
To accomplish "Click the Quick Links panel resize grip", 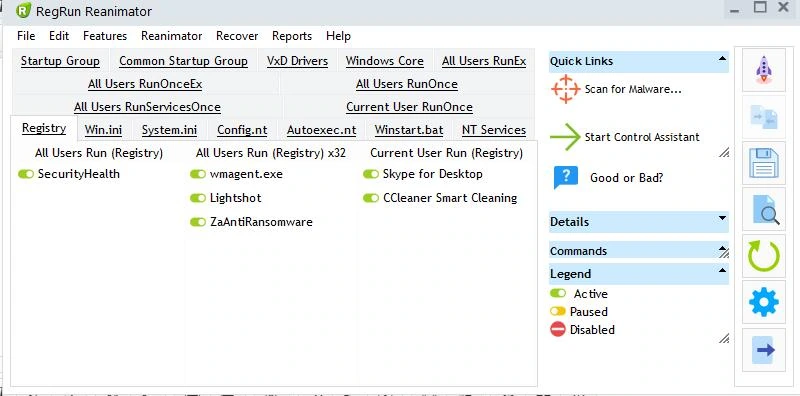I will tap(724, 152).
